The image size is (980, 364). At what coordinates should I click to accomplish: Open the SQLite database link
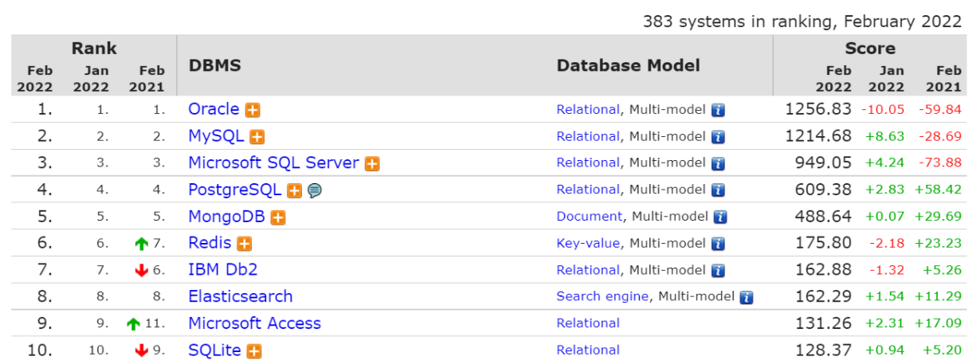tap(214, 350)
